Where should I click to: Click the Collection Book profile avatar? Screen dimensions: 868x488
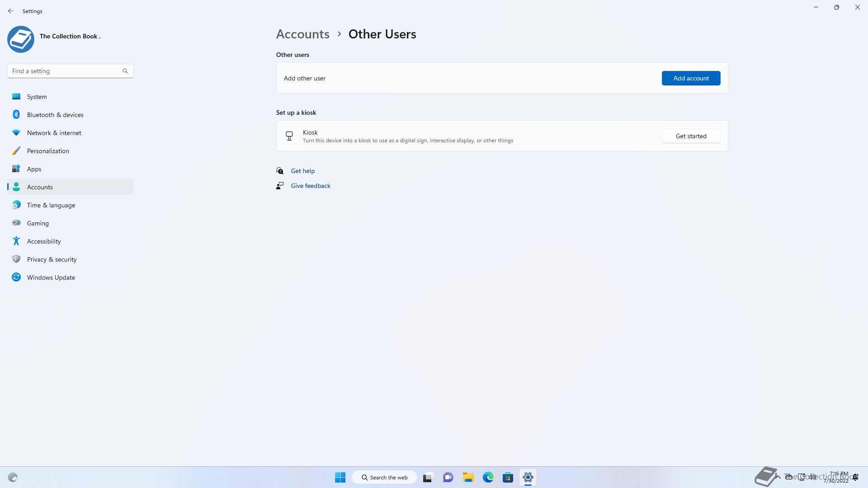[21, 39]
